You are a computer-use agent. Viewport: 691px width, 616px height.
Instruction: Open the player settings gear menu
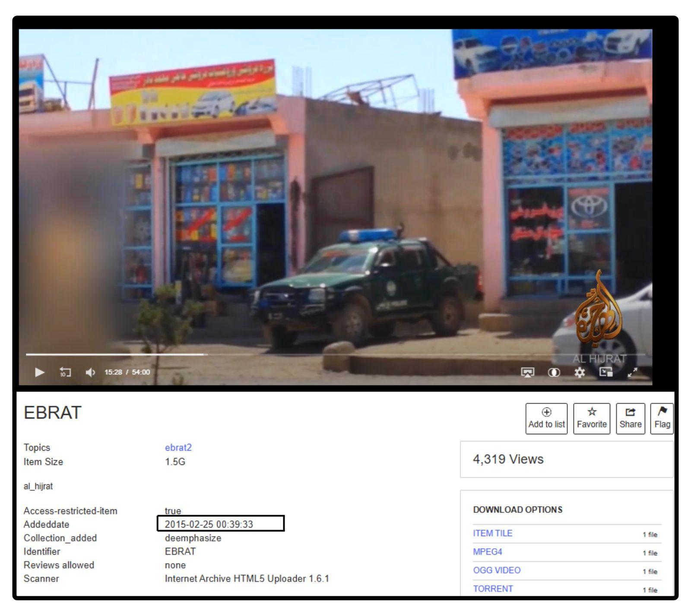[580, 372]
